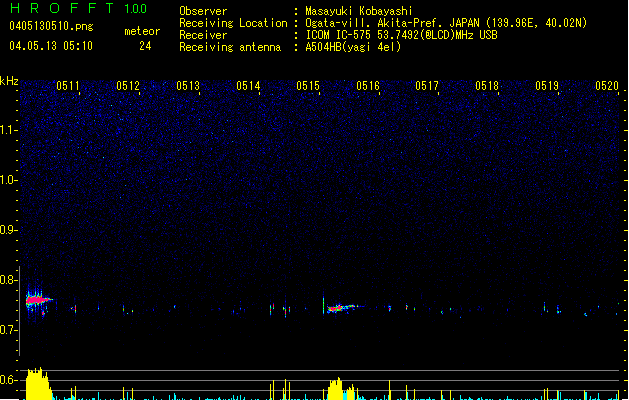
Task: Click the 'meteor' label
Action: [142, 31]
